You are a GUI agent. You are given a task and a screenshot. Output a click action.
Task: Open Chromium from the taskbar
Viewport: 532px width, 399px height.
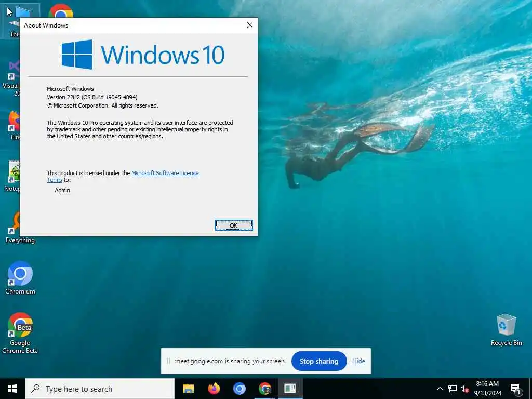pos(239,389)
